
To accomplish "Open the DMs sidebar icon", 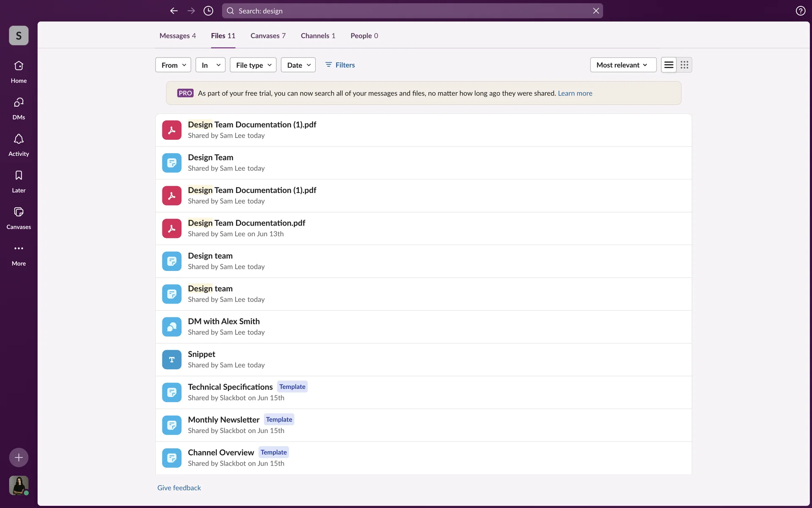I will pos(19,102).
